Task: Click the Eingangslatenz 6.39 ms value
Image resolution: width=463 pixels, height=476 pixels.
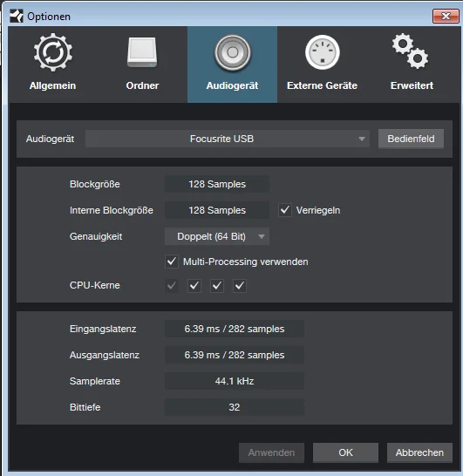Action: click(235, 329)
